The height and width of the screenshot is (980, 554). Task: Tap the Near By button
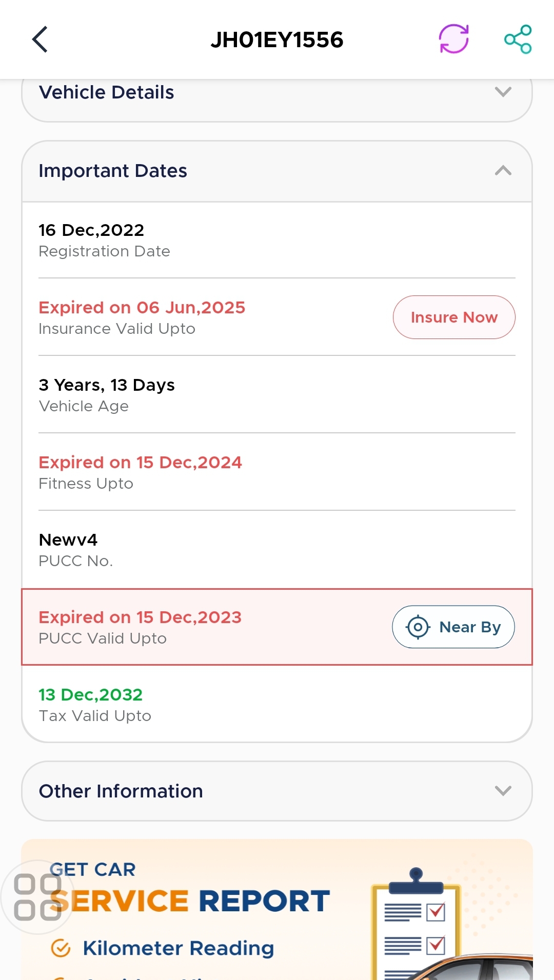(453, 627)
